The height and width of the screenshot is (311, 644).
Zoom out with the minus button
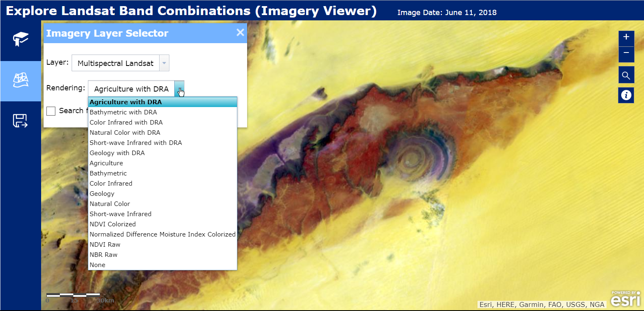[626, 53]
